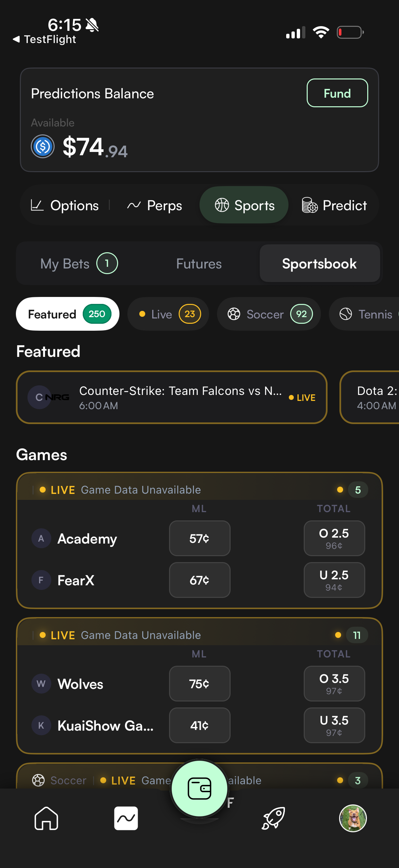Switch to the Perps tab
Screen dimensions: 399x868
155,205
